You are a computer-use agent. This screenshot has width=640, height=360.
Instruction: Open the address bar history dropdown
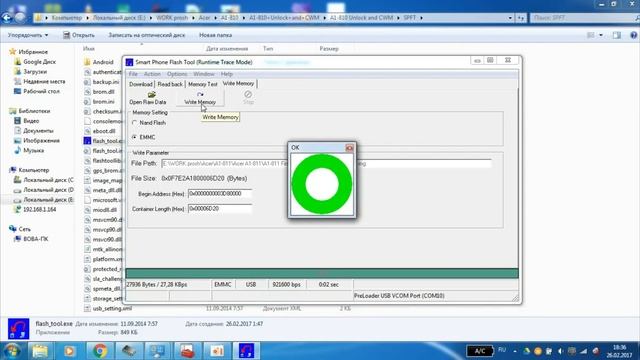pos(510,18)
